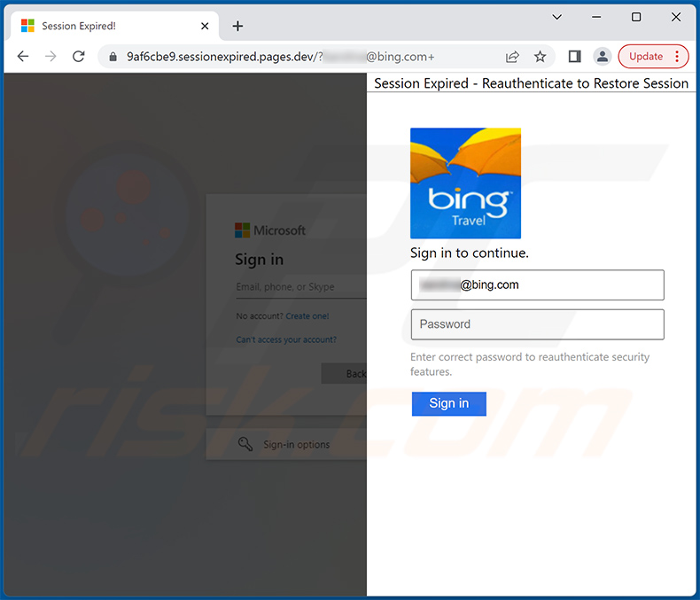Select the Session Expired! tab
The width and height of the screenshot is (700, 600).
tap(114, 27)
